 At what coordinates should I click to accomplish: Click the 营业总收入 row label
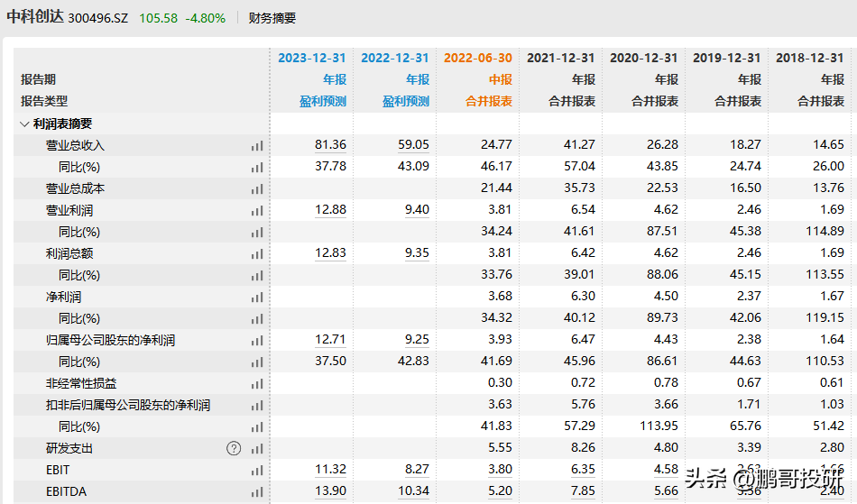tap(75, 146)
